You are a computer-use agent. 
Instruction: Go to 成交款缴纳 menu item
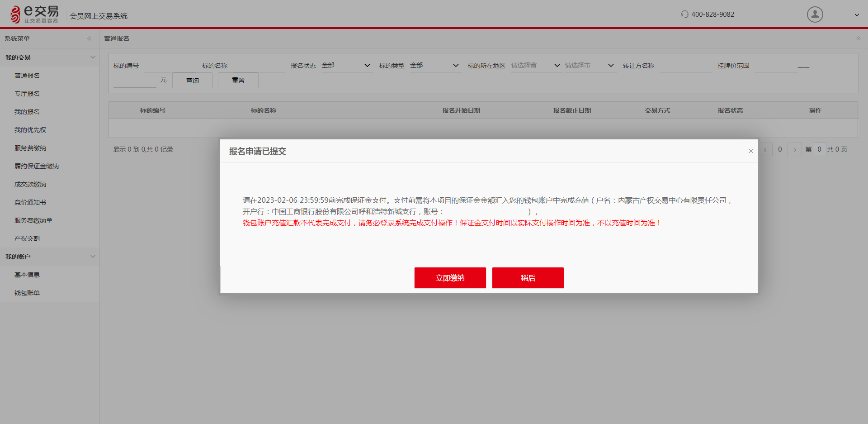(30, 184)
